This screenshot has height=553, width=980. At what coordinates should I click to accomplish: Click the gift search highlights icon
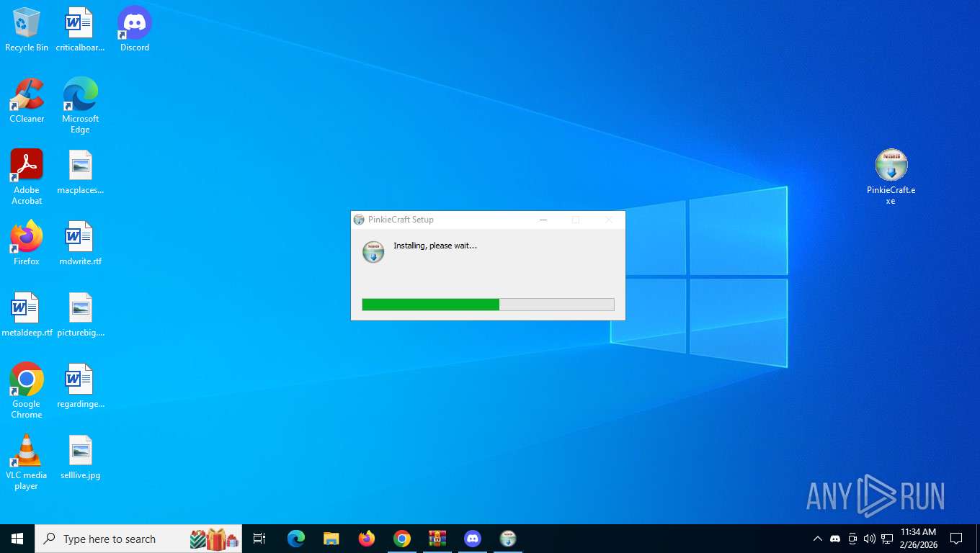[x=214, y=539]
